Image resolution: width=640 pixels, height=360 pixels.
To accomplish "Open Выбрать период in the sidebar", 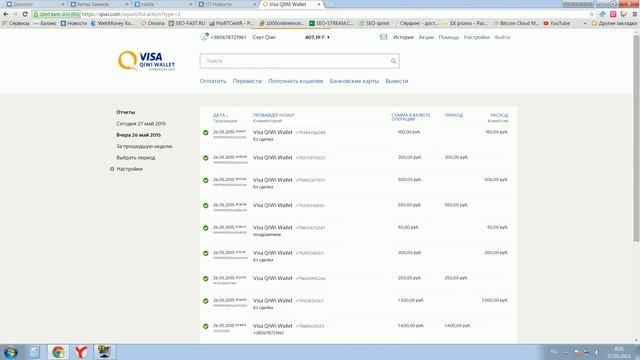I will click(136, 158).
